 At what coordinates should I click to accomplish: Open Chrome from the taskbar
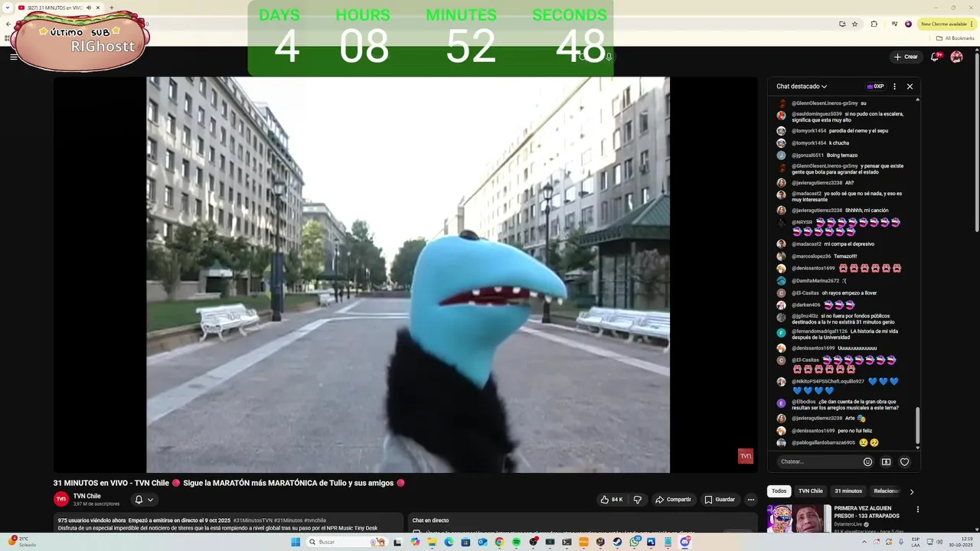[499, 542]
